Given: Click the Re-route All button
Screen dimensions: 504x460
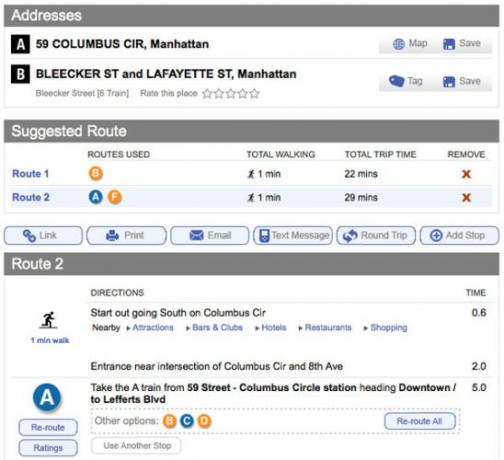Looking at the screenshot, I should point(420,421).
